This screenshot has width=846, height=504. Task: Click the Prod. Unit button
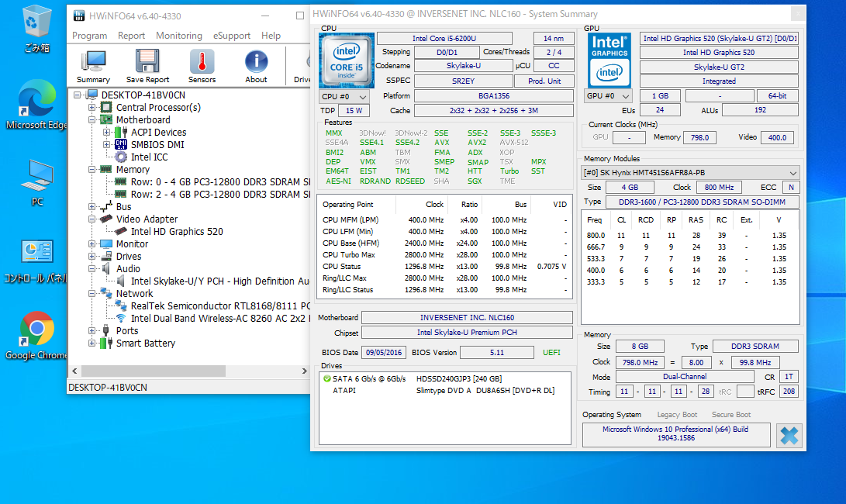[x=544, y=81]
